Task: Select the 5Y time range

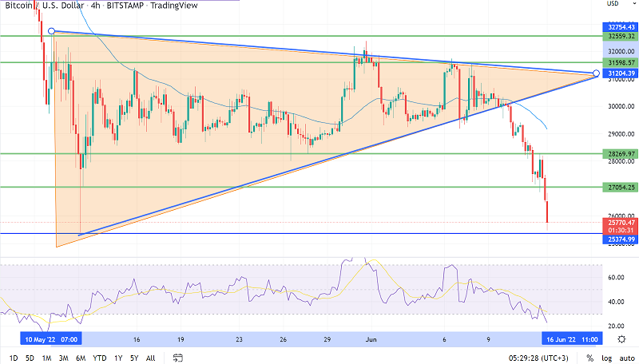Action: 134,358
